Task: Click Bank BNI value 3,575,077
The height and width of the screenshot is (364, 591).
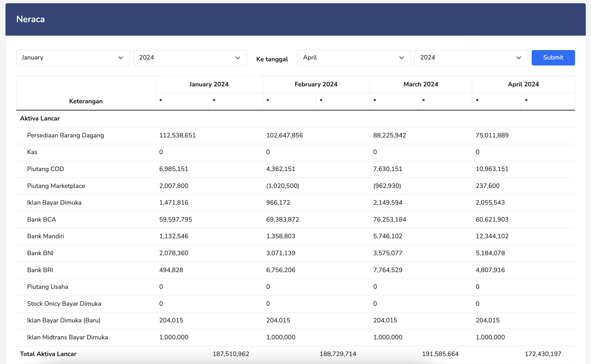Action: 388,253
